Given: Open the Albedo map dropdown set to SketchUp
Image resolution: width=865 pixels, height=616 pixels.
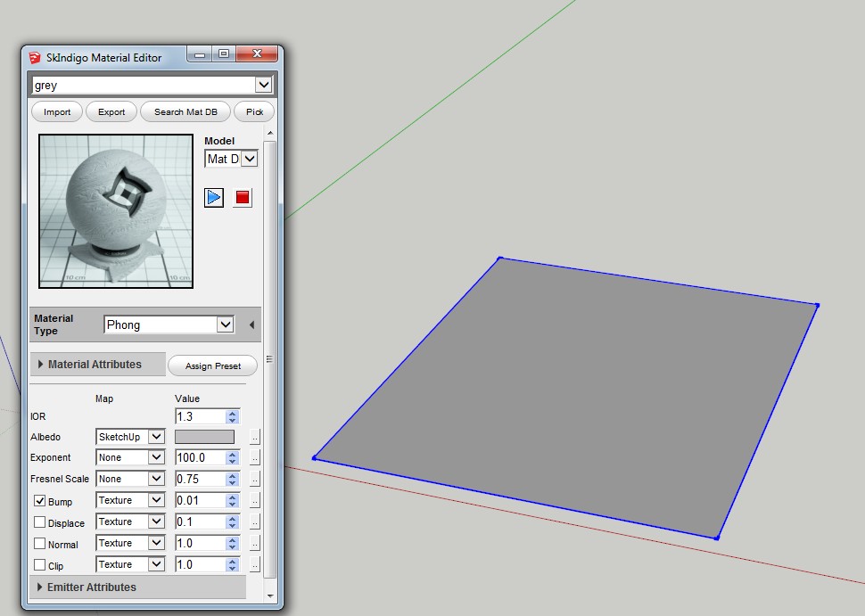Looking at the screenshot, I should pyautogui.click(x=130, y=437).
